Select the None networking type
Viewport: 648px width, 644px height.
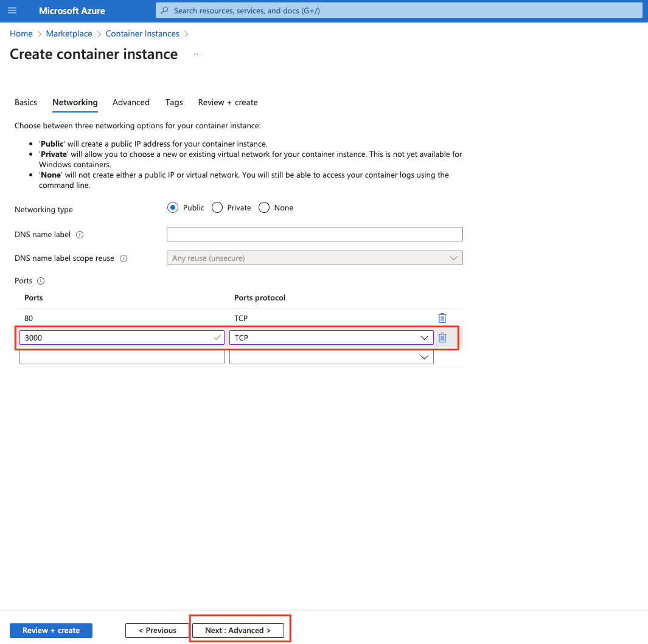click(264, 207)
